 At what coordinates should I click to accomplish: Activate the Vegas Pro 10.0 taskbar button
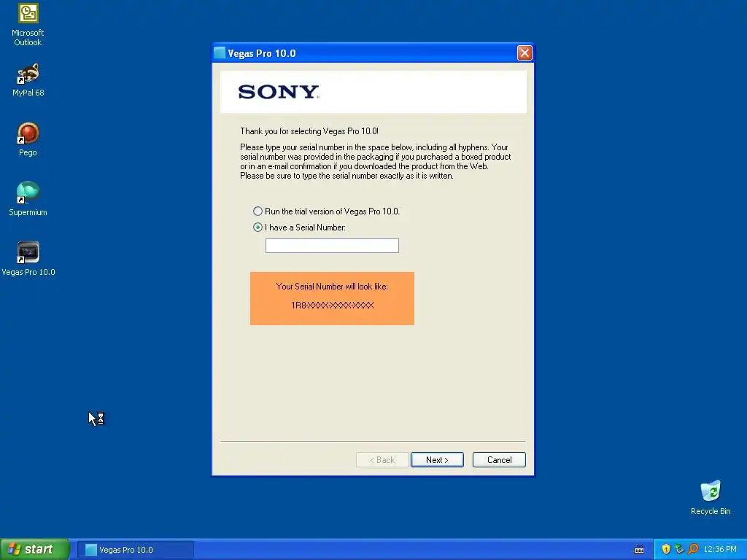click(136, 550)
